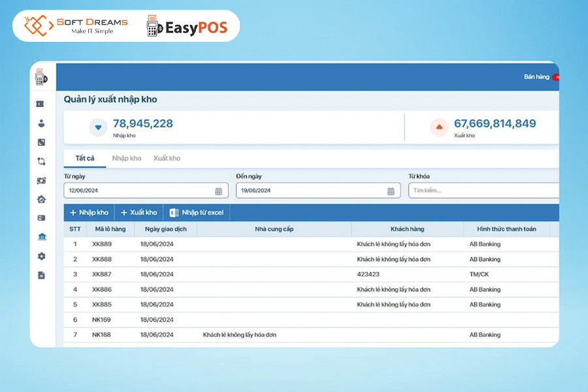Viewport: 588px width, 392px height.
Task: Click the payment card icon in the sidebar
Action: (41, 218)
